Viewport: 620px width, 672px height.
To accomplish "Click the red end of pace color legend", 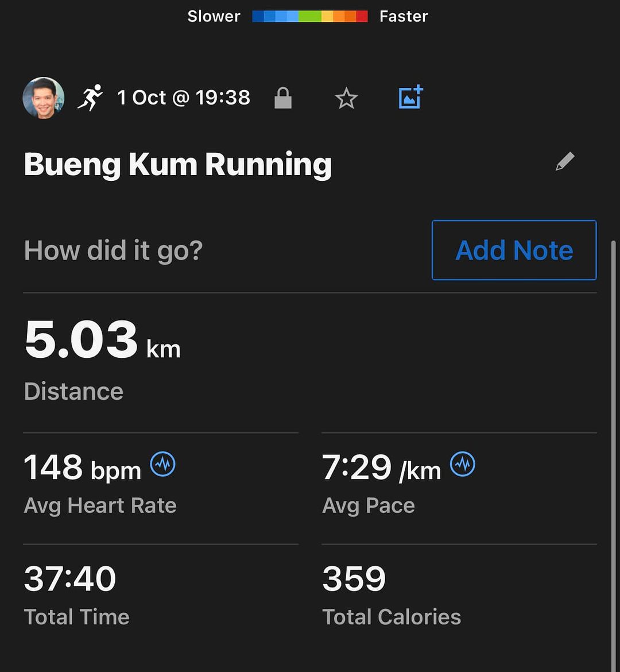I will 362,16.
